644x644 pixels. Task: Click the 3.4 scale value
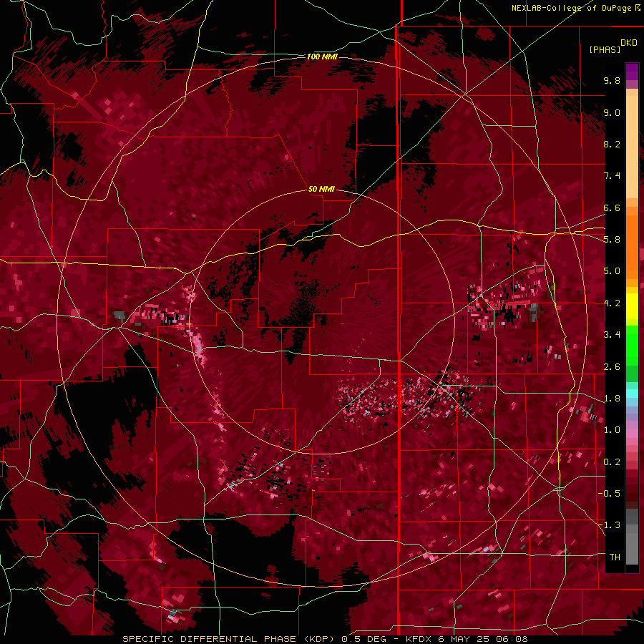click(x=612, y=335)
